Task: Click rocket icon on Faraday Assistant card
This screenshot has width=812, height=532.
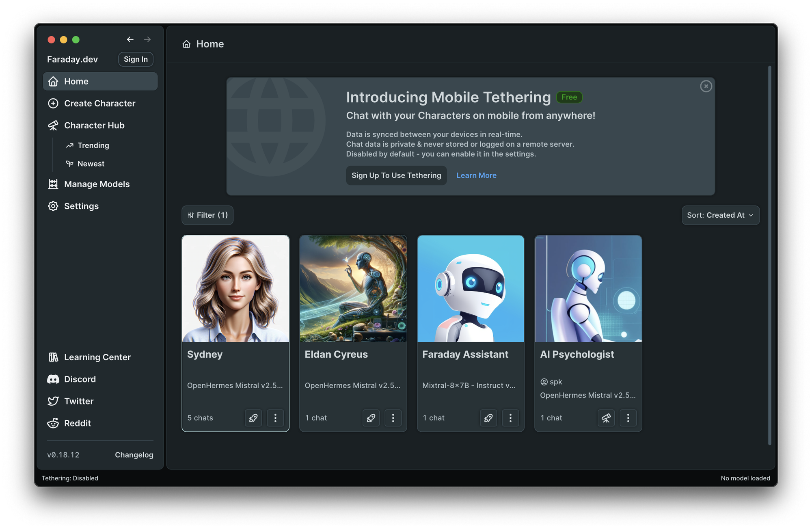Action: (488, 418)
